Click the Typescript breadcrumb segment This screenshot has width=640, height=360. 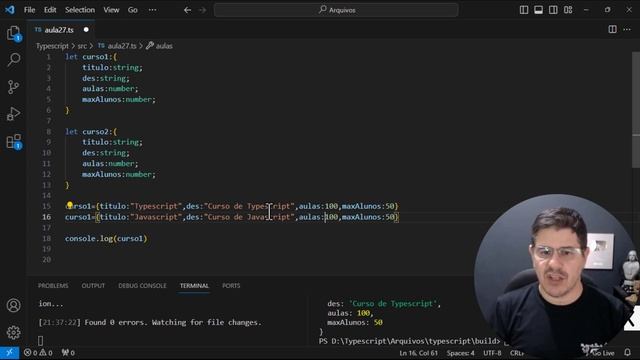tap(52, 46)
